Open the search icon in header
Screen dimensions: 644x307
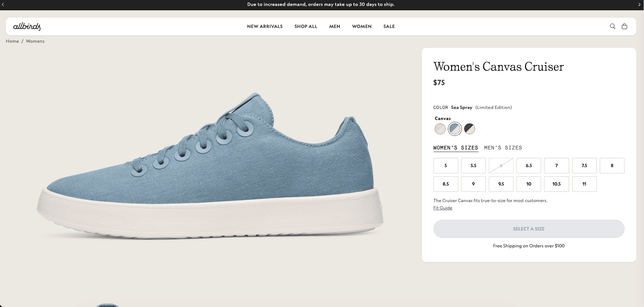tap(613, 27)
